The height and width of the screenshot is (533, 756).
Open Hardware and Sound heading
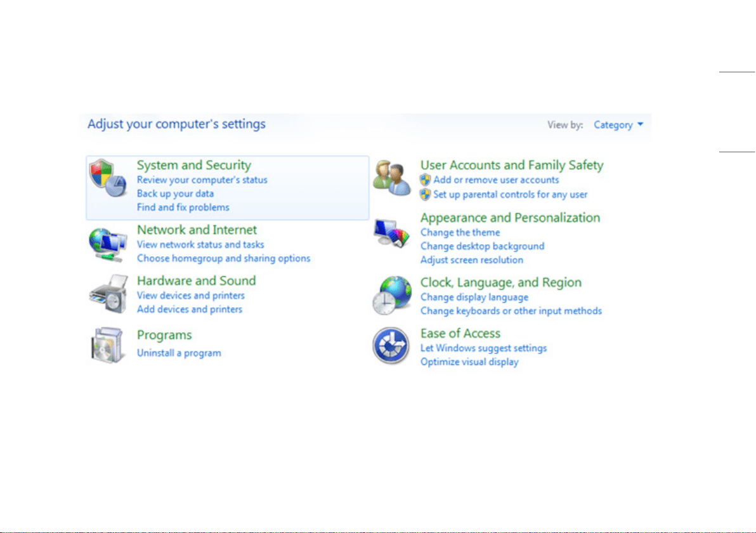point(196,280)
